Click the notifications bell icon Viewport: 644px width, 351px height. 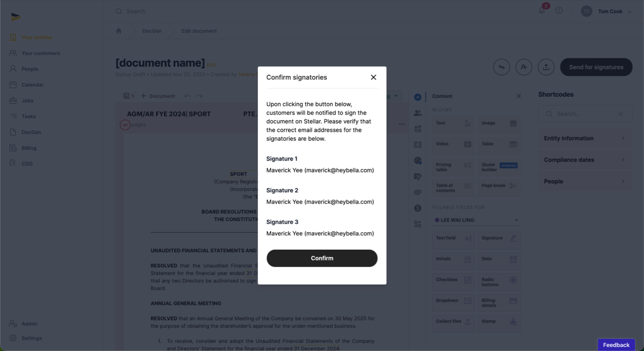click(x=542, y=11)
